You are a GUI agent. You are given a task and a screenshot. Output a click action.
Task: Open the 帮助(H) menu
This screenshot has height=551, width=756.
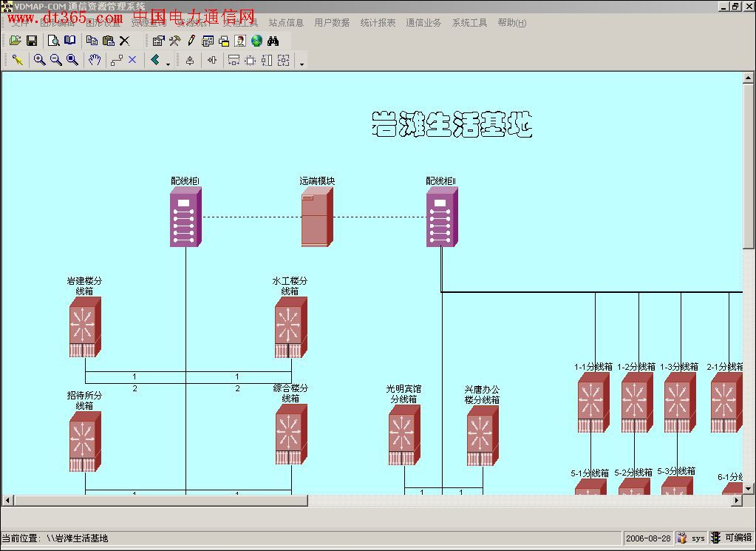(511, 23)
